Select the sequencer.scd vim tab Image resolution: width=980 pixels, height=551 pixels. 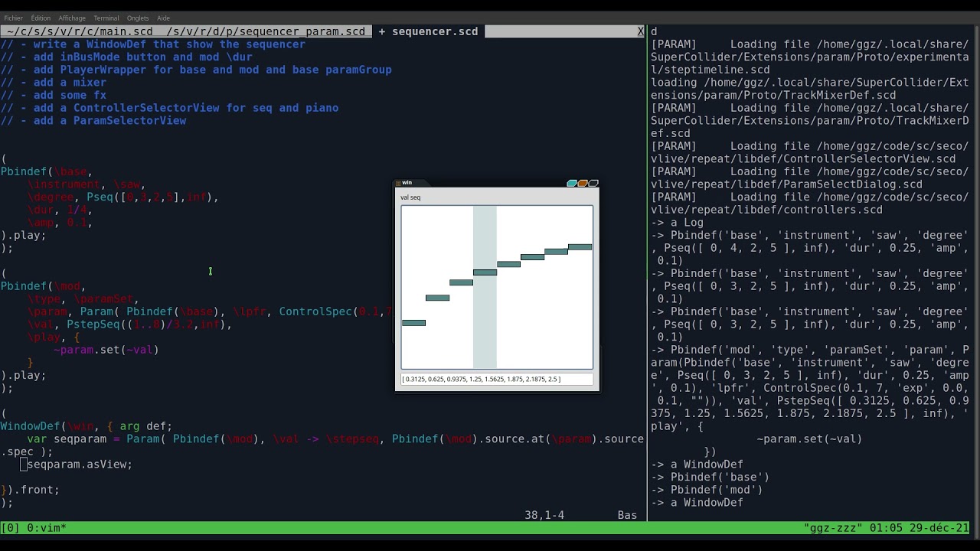(x=428, y=31)
